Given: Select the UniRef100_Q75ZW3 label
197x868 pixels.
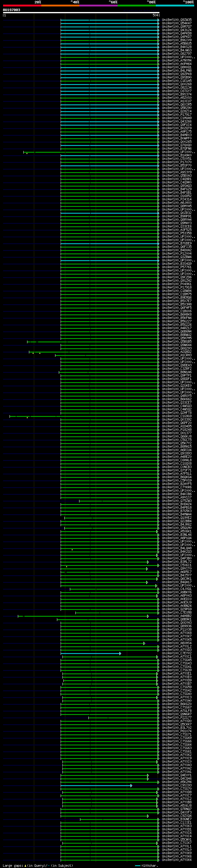Looking at the screenshot, I should click(x=177, y=501).
